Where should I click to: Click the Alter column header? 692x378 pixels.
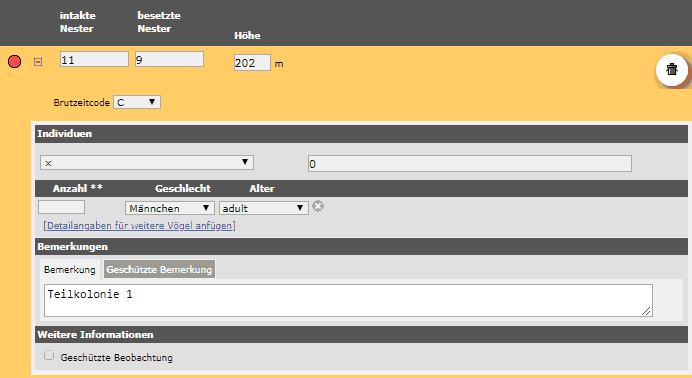(x=262, y=188)
